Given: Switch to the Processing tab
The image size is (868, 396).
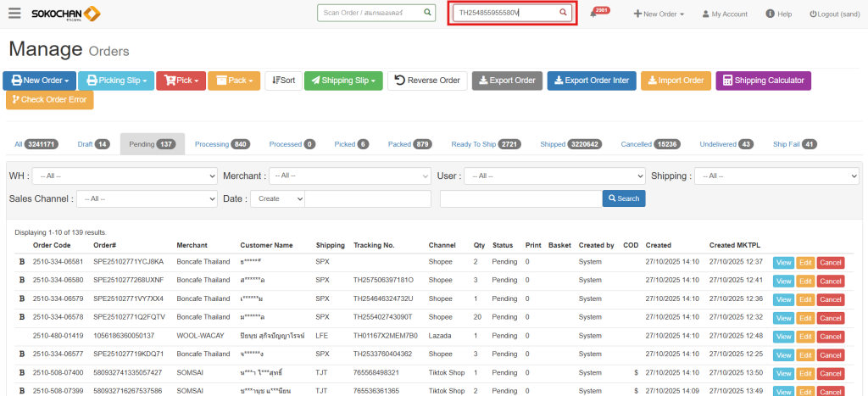Looking at the screenshot, I should click(x=222, y=144).
